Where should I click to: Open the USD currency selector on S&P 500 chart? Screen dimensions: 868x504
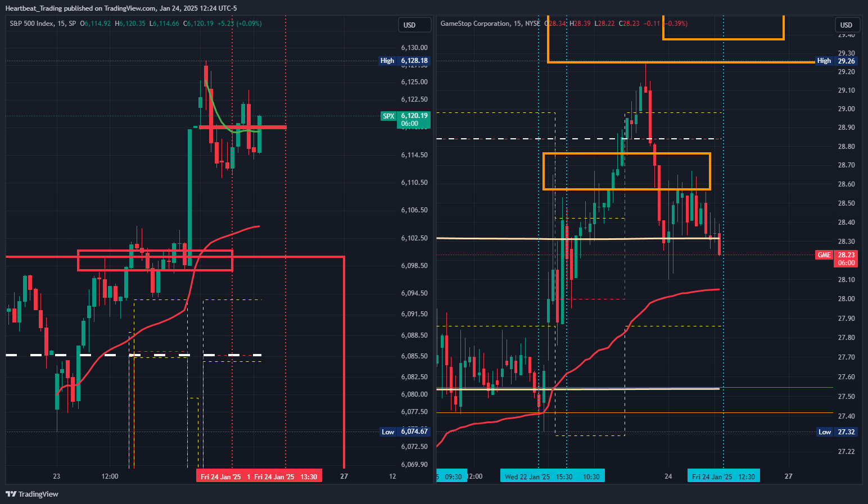click(415, 25)
